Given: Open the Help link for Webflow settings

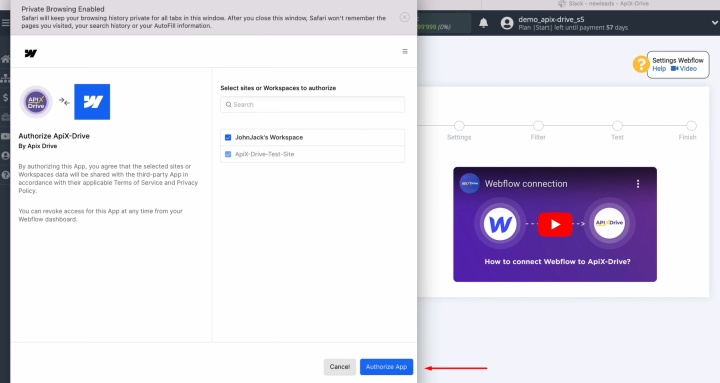Looking at the screenshot, I should 659,68.
